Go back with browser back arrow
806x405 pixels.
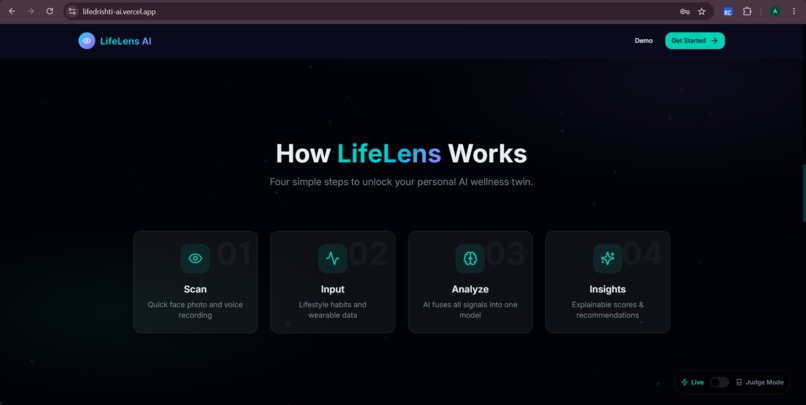(x=12, y=11)
